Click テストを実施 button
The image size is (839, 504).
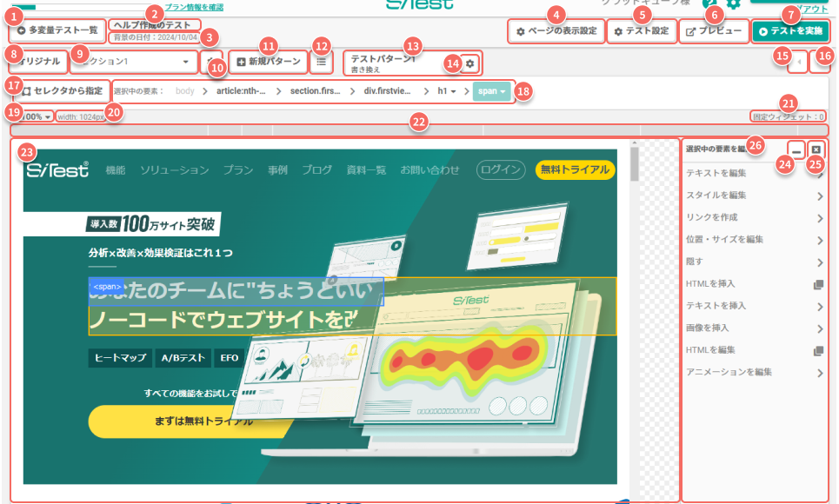(790, 31)
